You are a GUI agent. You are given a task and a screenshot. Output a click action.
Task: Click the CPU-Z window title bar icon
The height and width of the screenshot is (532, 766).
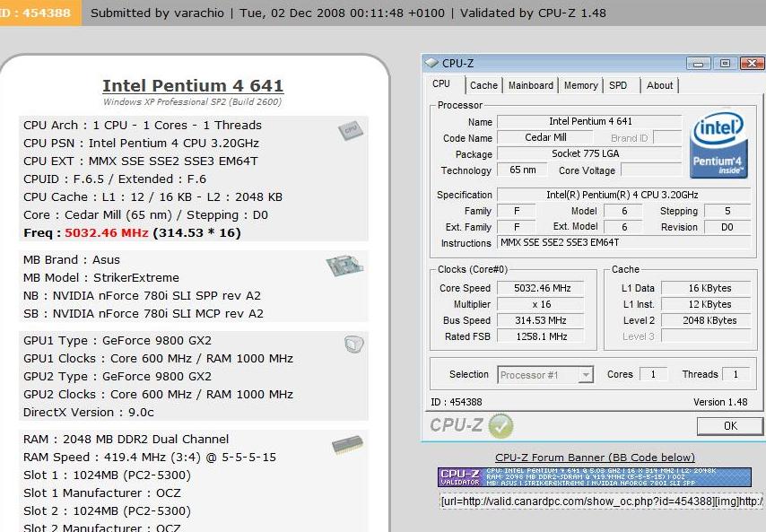[x=431, y=63]
